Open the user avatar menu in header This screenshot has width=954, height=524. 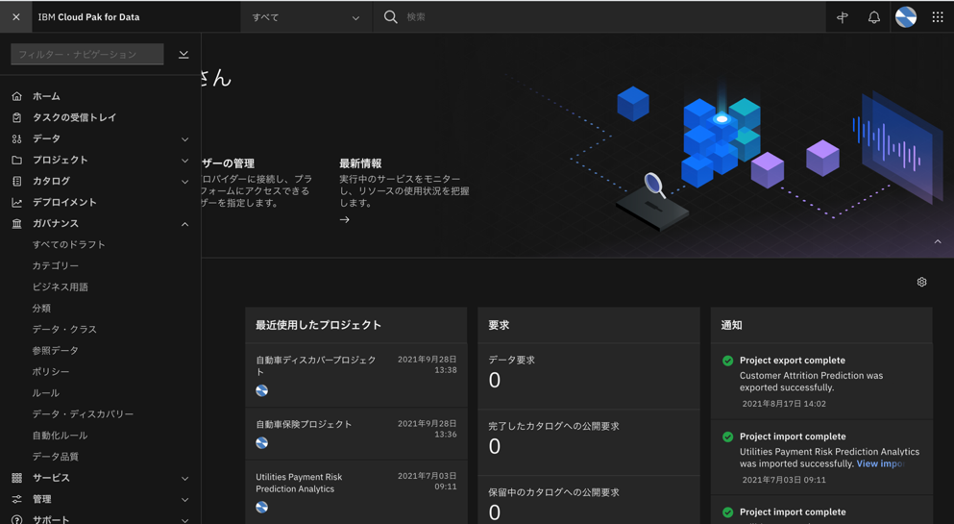click(x=906, y=17)
